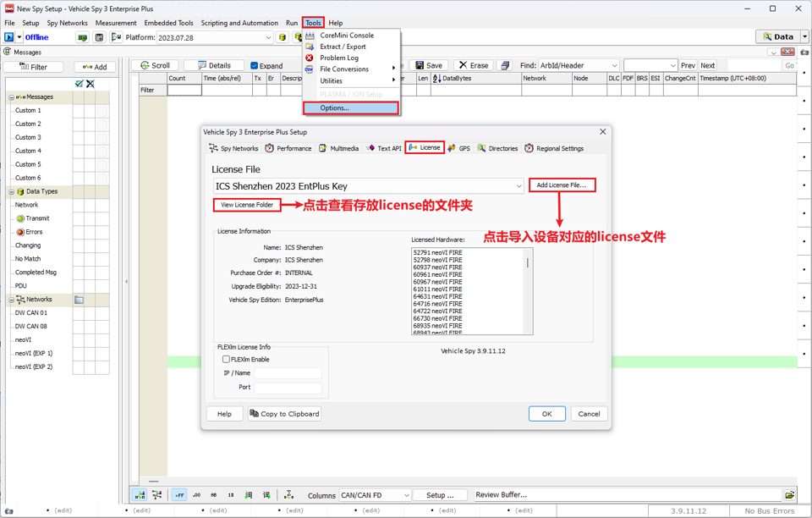Click the Add License File button
The height and width of the screenshot is (518, 812).
[562, 185]
